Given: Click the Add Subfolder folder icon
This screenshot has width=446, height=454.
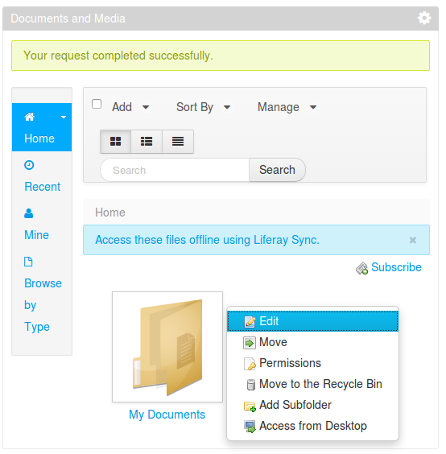Looking at the screenshot, I should click(x=250, y=406).
